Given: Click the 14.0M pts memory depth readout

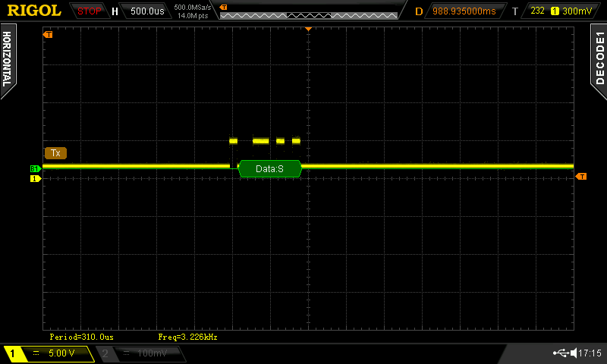Looking at the screenshot, I should click(x=193, y=16).
